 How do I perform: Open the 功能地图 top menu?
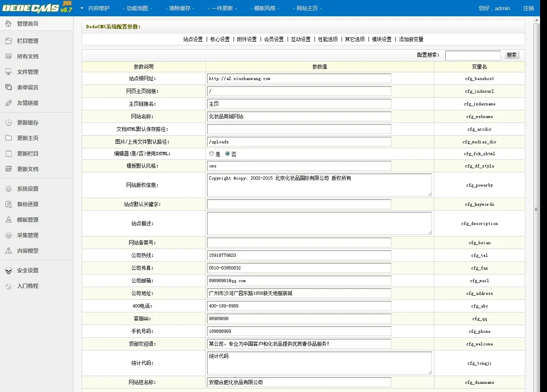tap(137, 8)
